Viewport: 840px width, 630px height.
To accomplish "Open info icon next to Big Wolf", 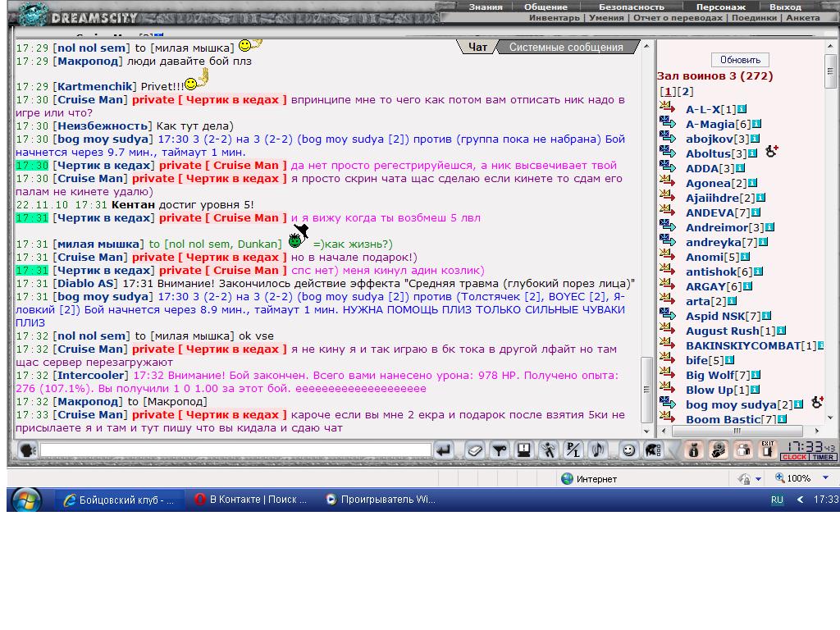I will coord(756,375).
